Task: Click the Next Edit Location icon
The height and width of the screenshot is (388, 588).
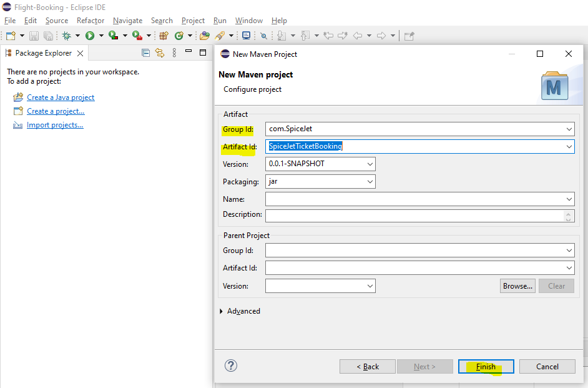Action: tap(343, 36)
